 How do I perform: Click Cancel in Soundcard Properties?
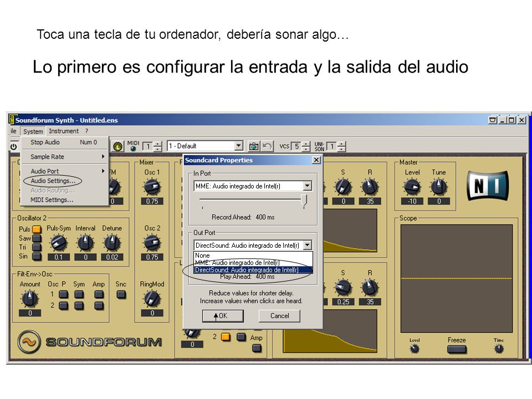tap(279, 316)
